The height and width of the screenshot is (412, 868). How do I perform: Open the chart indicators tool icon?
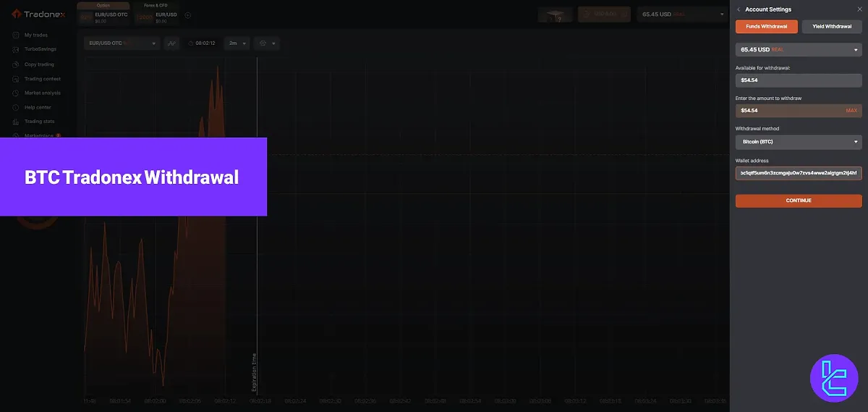(x=171, y=43)
